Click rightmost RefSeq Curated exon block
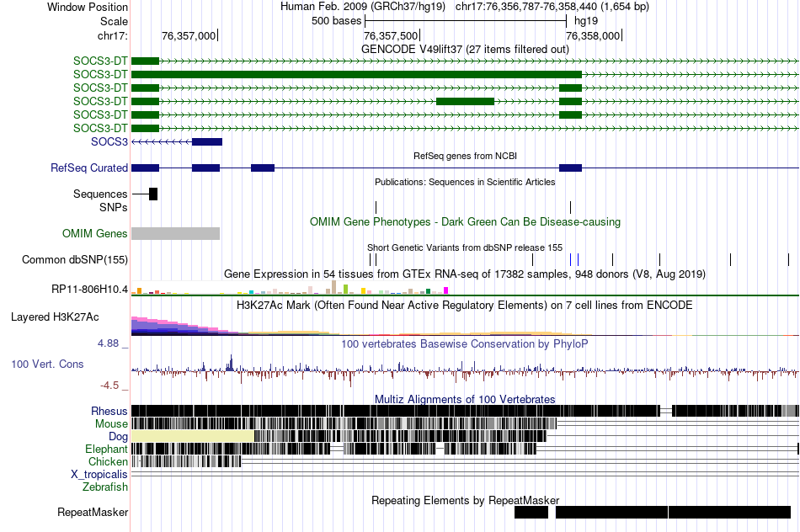800x532 pixels. point(570,168)
